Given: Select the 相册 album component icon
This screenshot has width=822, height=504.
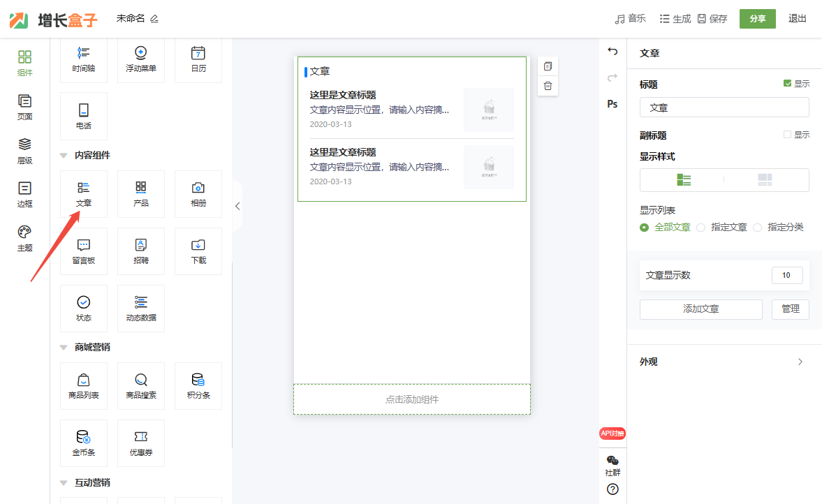Looking at the screenshot, I should [x=198, y=193].
